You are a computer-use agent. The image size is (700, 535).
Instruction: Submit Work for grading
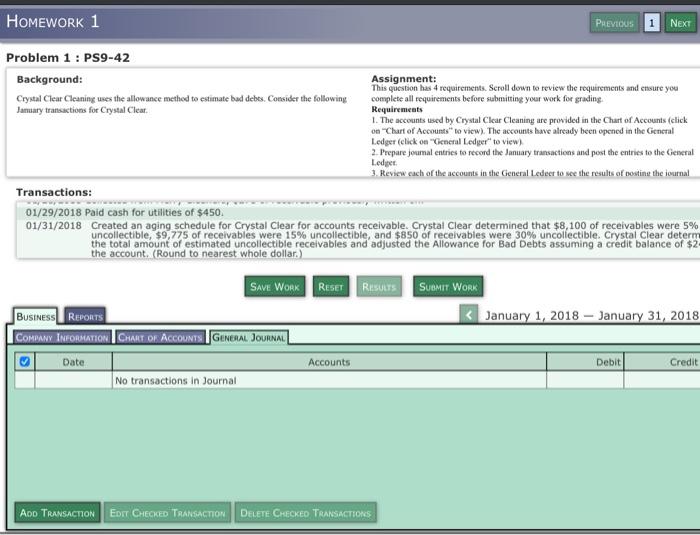coord(448,286)
